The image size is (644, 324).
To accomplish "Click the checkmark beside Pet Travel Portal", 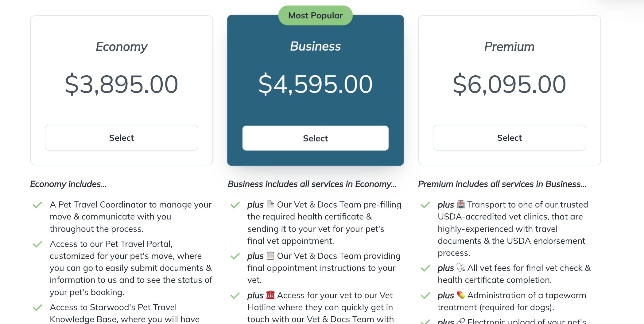I will point(37,244).
